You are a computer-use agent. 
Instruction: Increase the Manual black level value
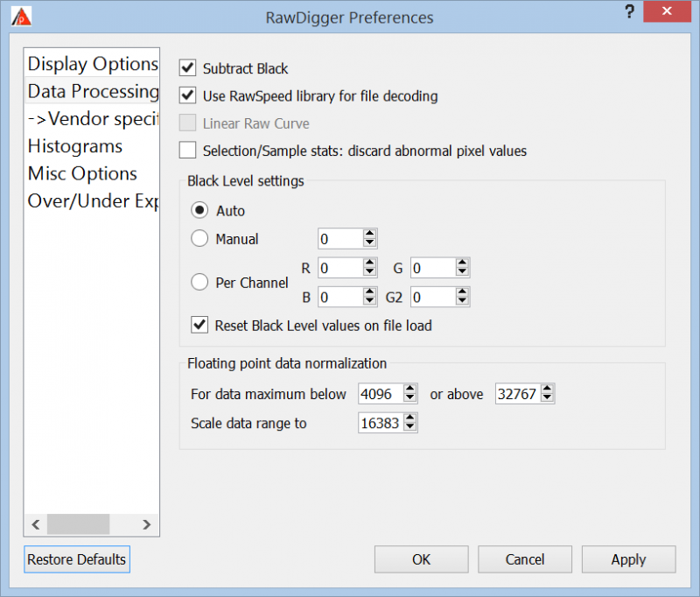click(x=369, y=234)
